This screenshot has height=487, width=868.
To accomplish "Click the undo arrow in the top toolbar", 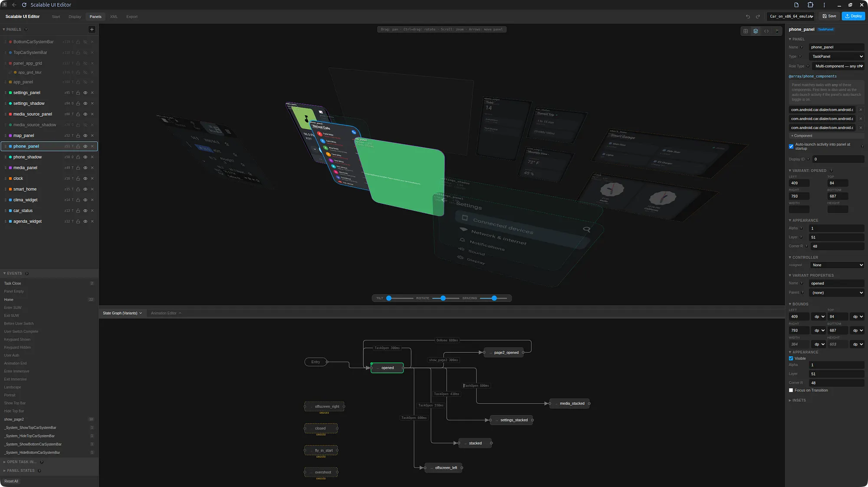I will tap(748, 17).
